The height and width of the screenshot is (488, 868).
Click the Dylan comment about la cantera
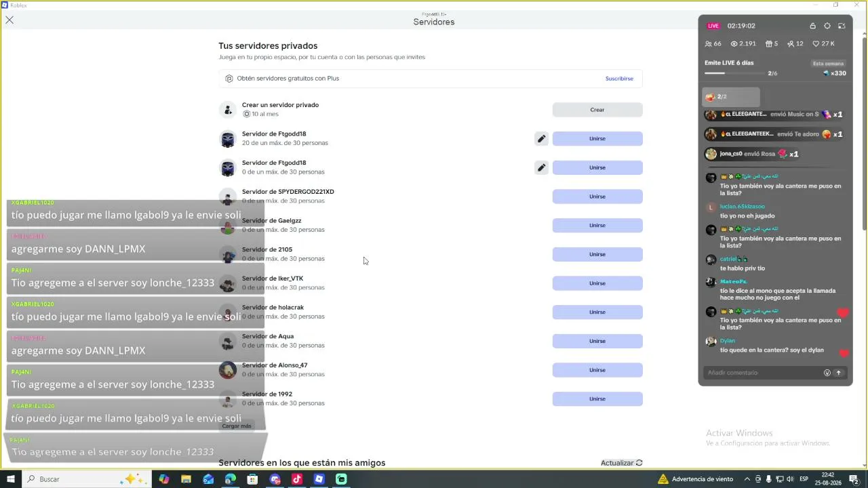point(772,350)
